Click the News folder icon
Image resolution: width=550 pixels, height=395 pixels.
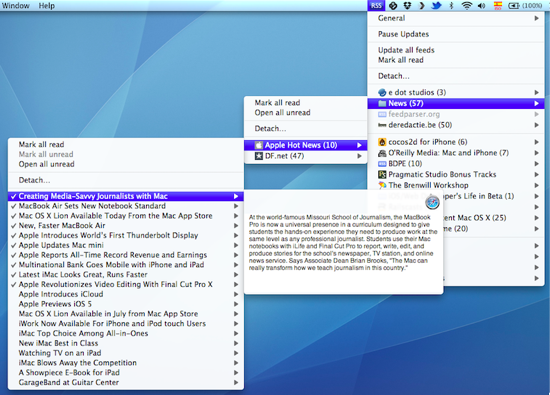382,103
